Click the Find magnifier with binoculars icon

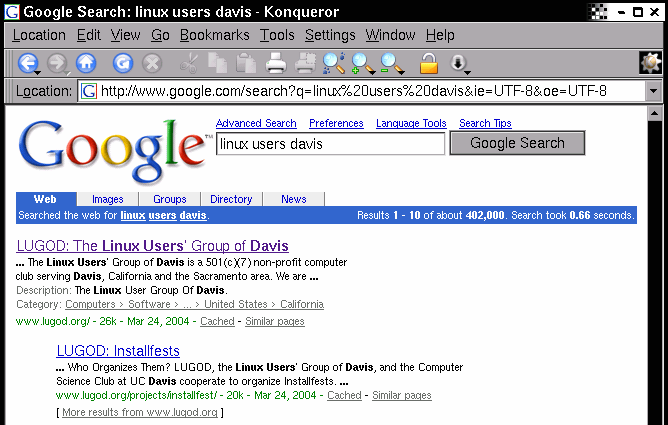(333, 64)
